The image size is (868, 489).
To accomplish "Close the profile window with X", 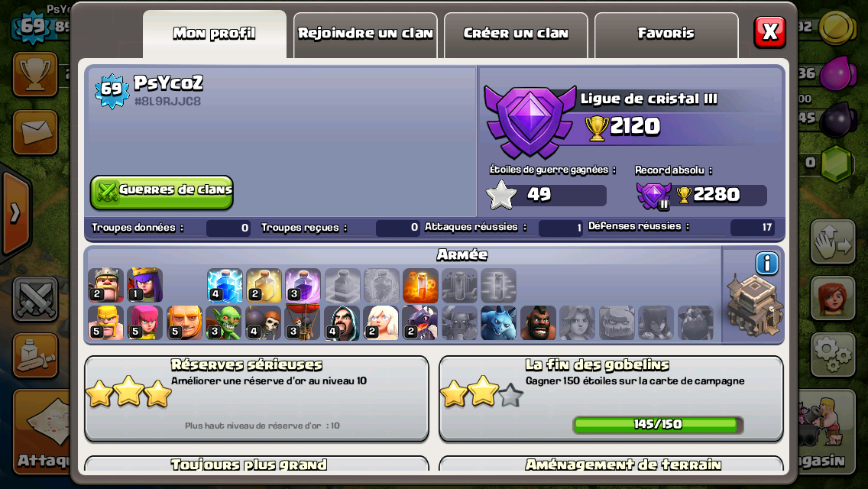I will tap(769, 32).
